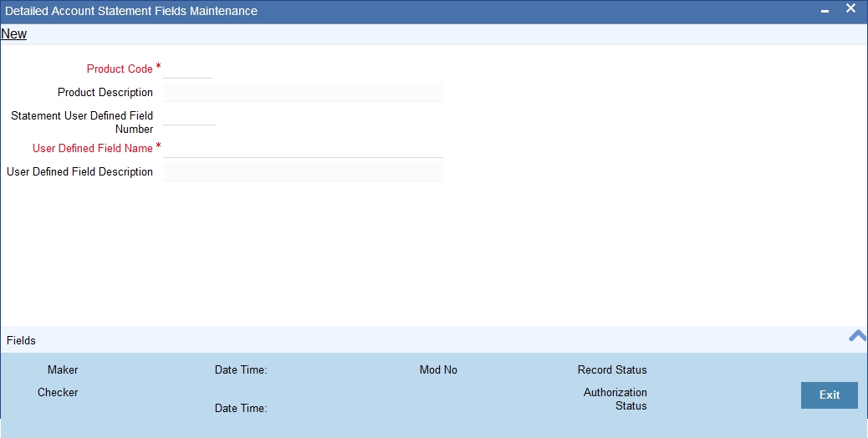Select the User Defined Field Description label
868x438 pixels.
79,172
